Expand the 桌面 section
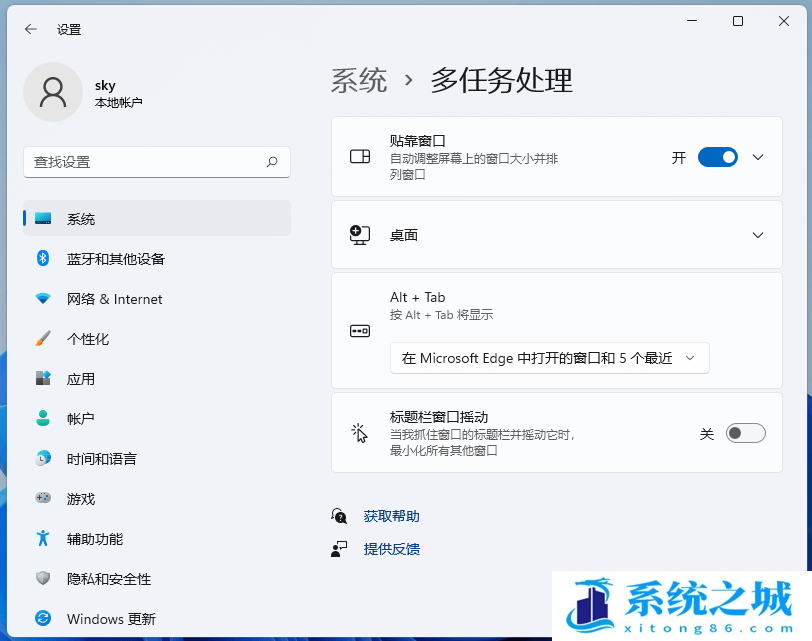 (757, 235)
